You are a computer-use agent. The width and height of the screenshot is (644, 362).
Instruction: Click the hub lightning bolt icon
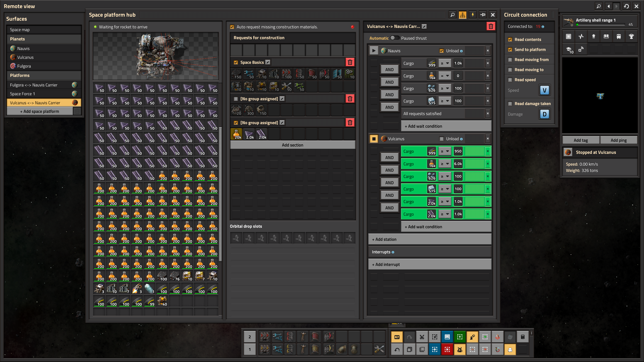point(472,15)
